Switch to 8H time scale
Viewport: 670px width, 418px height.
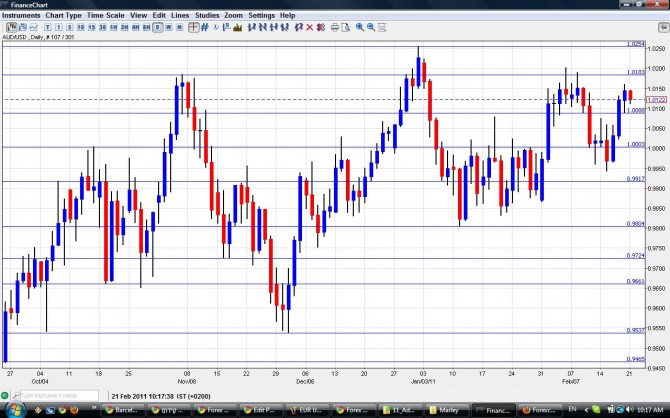[x=147, y=27]
